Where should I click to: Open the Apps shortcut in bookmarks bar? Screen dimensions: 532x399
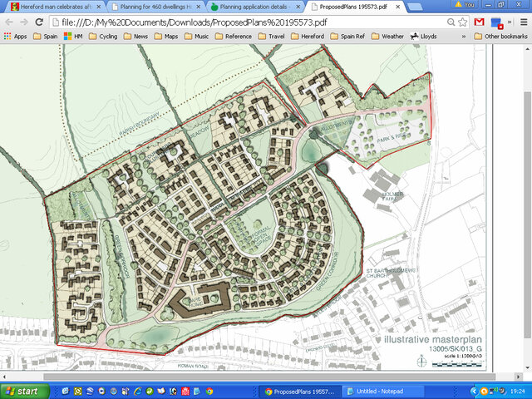click(x=17, y=37)
